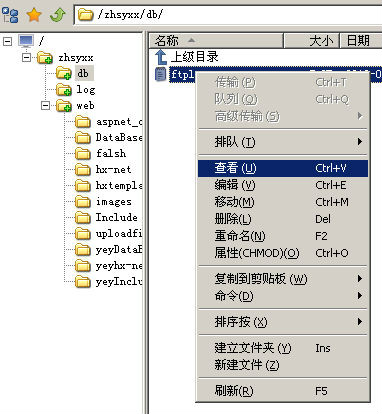Choose 删除(L) from context menu
Image resolution: width=382 pixels, height=414 pixels.
(283, 219)
